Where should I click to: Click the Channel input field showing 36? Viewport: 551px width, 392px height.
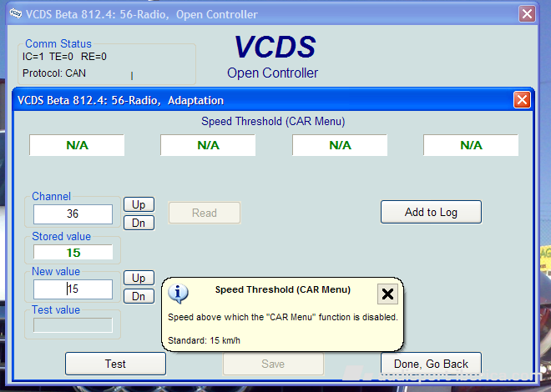(73, 214)
